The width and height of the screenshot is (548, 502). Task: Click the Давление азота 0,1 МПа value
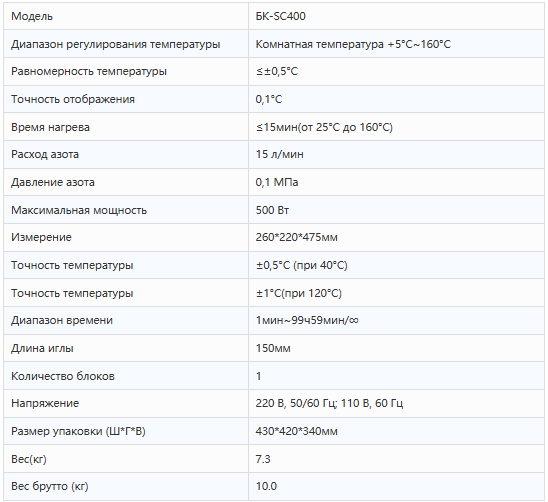(x=276, y=182)
